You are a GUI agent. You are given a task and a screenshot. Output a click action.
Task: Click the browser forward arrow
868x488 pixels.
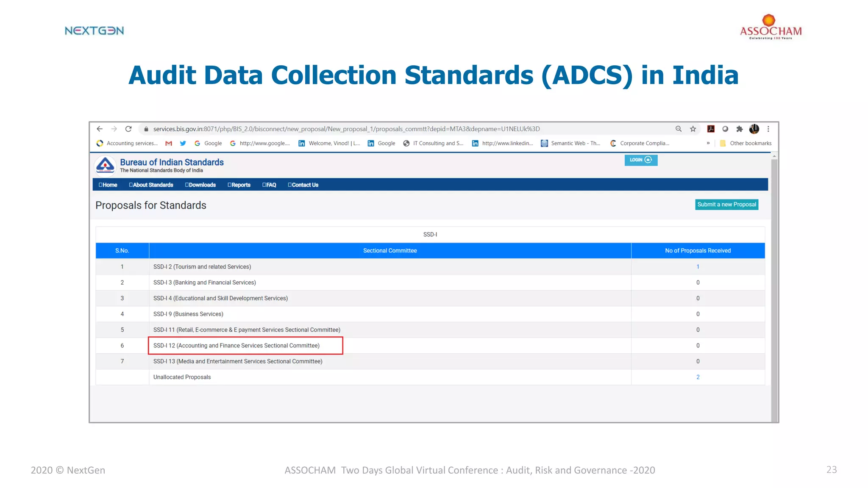click(x=114, y=129)
